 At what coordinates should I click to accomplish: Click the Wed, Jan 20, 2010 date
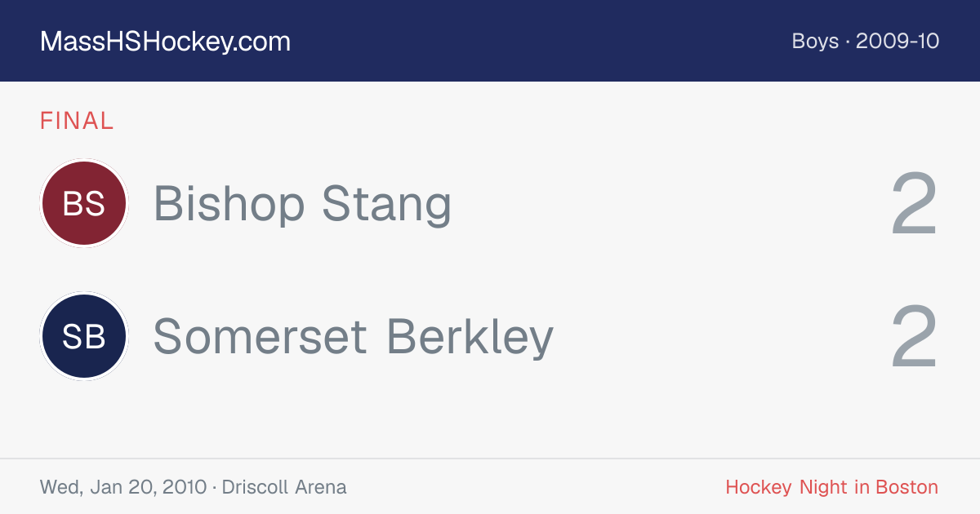coord(123,487)
